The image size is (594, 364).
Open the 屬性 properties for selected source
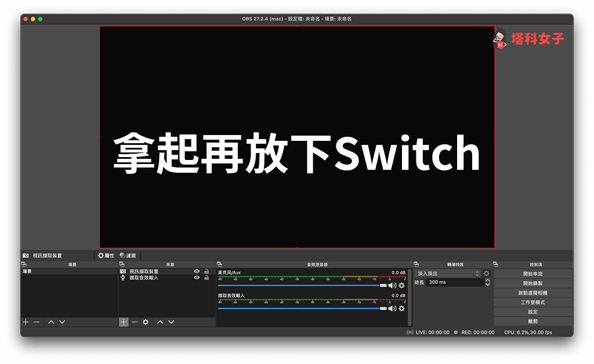point(106,255)
